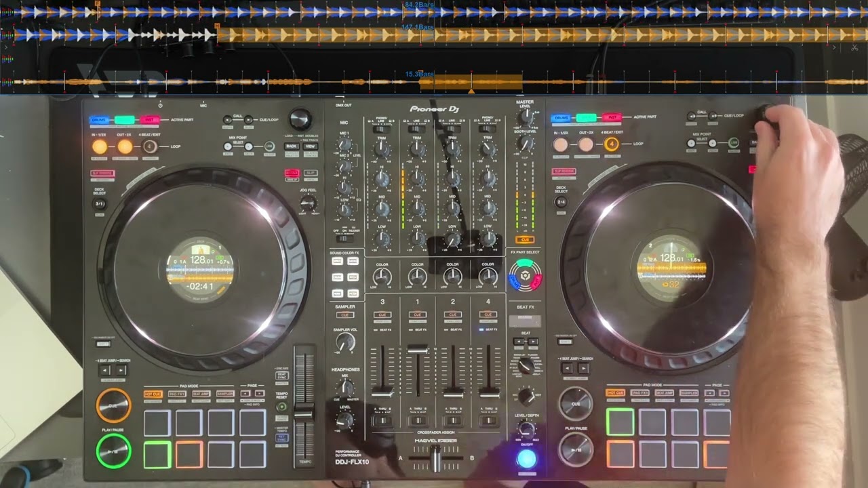Touch the MIC 1 level knob
This screenshot has width=868, height=488.
tap(344, 144)
